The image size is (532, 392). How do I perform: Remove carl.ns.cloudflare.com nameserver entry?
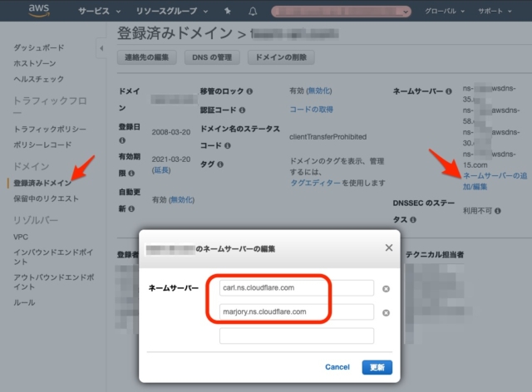386,288
